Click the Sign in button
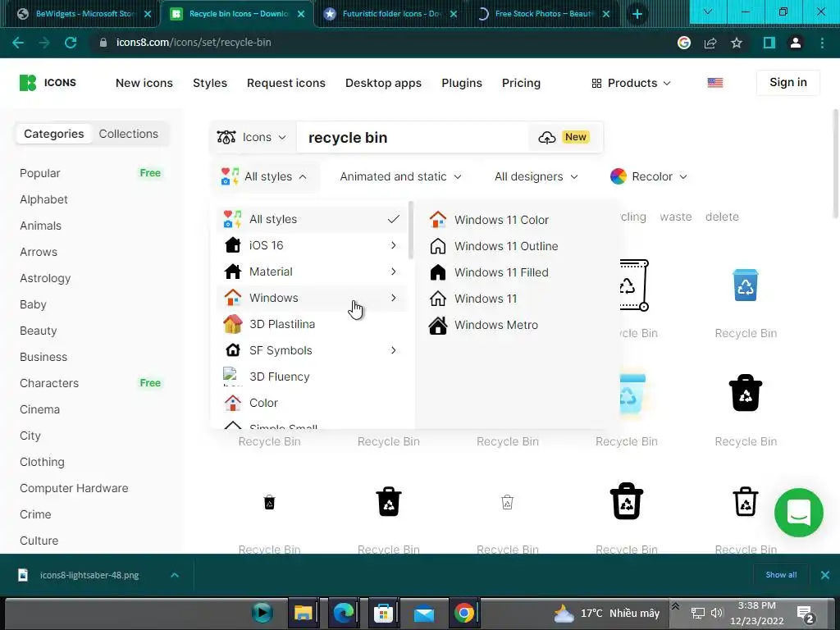The image size is (840, 630). (x=788, y=83)
